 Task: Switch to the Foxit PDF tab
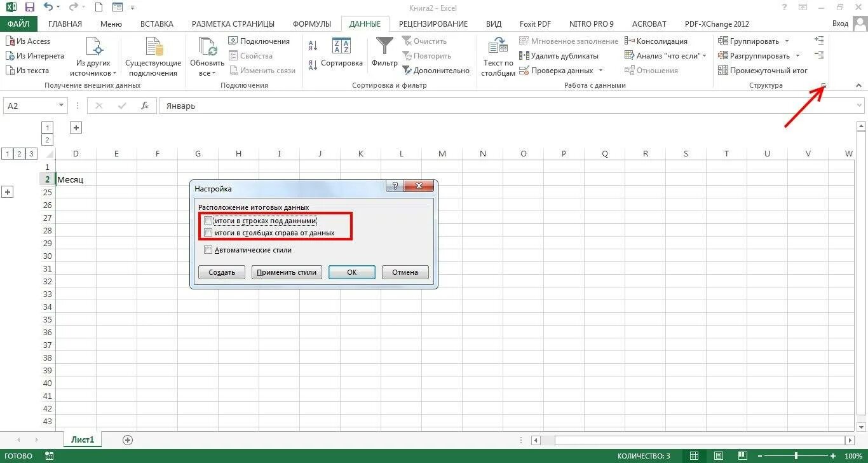click(535, 24)
